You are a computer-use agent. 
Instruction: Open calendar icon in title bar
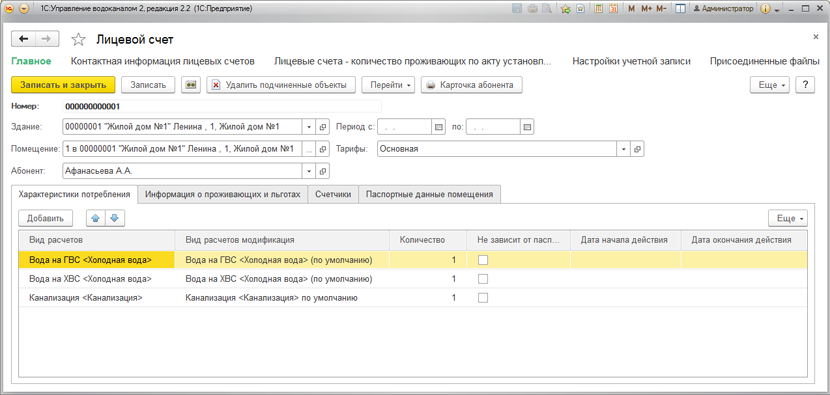[x=614, y=9]
